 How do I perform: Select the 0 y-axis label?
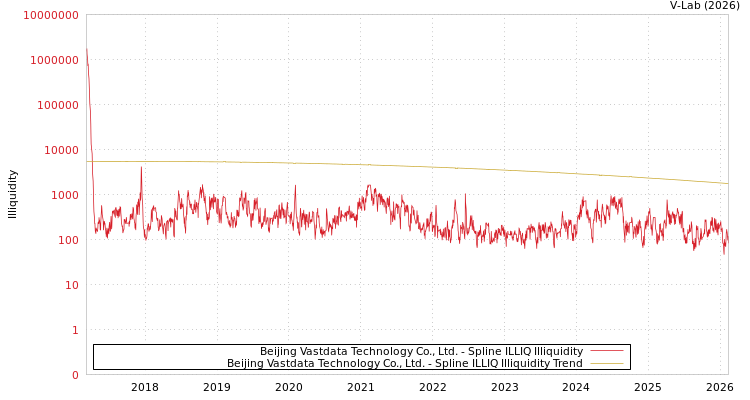pos(75,375)
